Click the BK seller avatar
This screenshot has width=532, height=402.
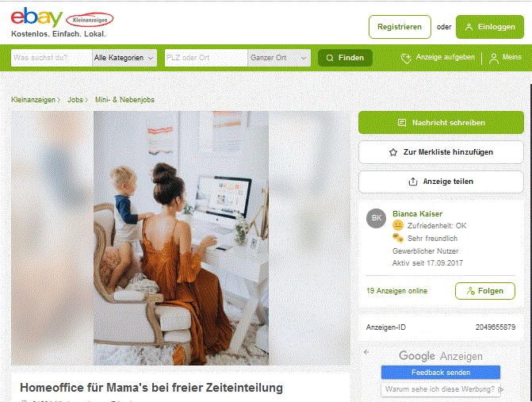[x=377, y=218]
